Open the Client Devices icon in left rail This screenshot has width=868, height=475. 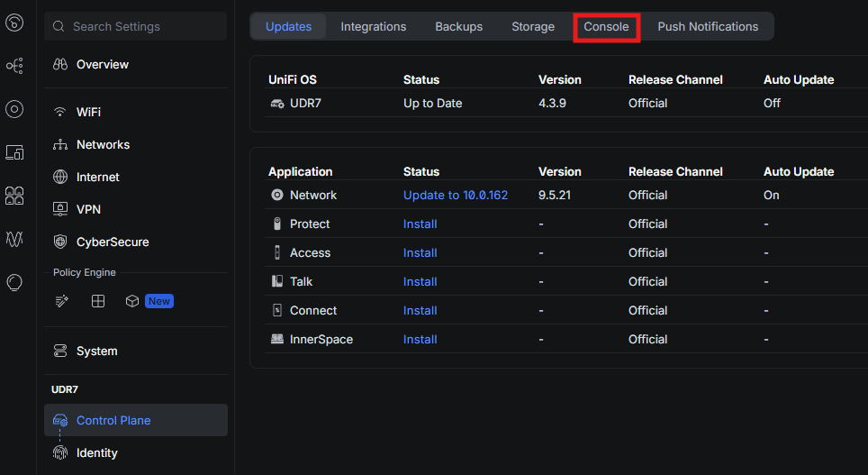pyautogui.click(x=14, y=152)
